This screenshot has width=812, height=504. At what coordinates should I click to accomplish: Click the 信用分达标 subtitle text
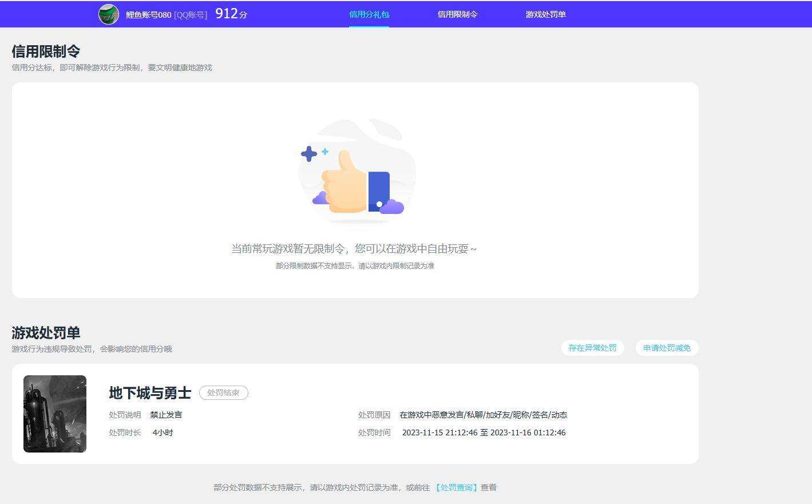tap(112, 68)
